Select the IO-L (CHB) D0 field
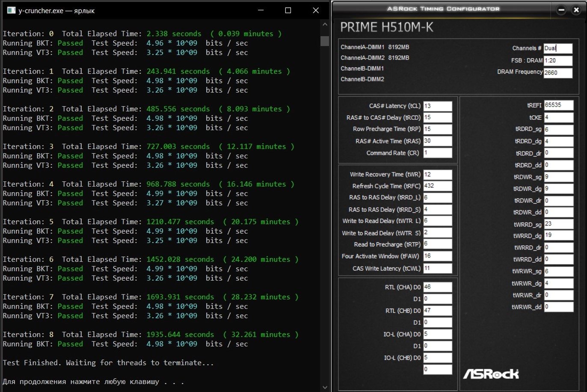The height and width of the screenshot is (392, 587). click(x=438, y=358)
